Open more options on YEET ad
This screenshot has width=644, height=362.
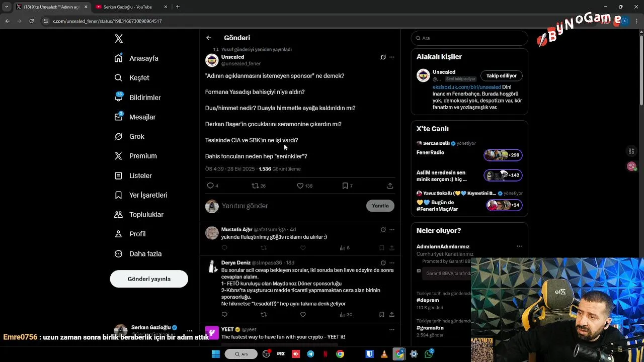392,330
